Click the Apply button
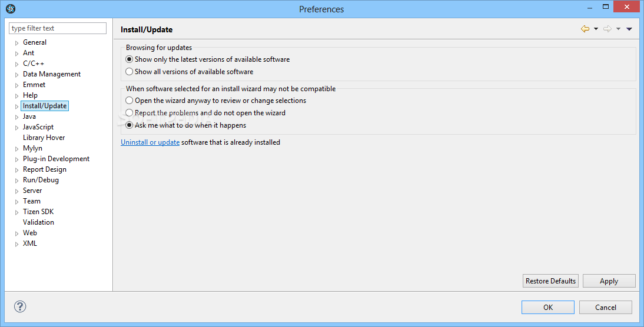644x327 pixels. pyautogui.click(x=609, y=281)
